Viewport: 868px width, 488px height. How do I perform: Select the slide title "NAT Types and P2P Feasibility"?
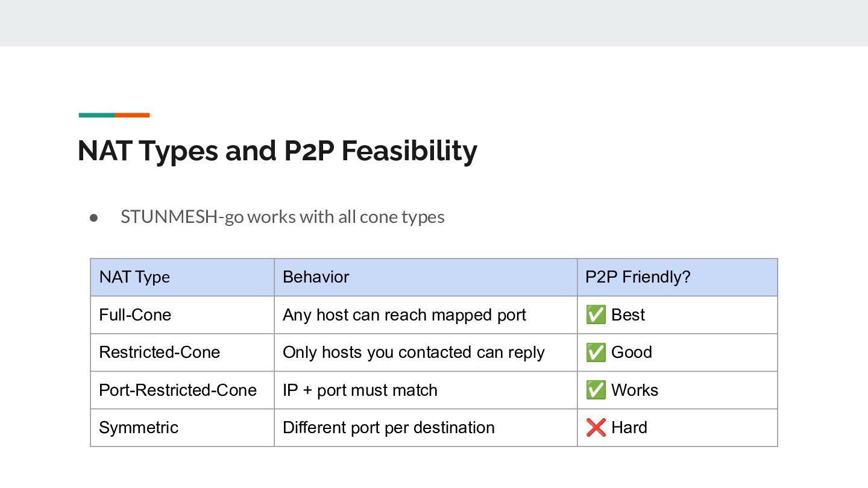point(277,151)
